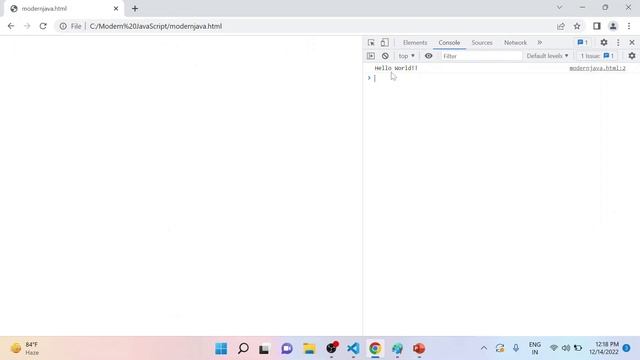This screenshot has height=360, width=640.
Task: Share this page icon
Action: click(561, 26)
